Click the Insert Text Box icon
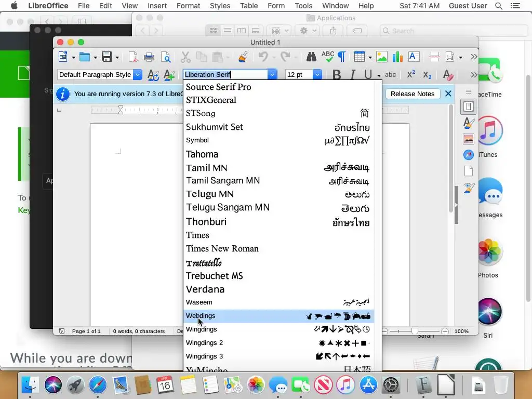The image size is (532, 399). [x=414, y=57]
